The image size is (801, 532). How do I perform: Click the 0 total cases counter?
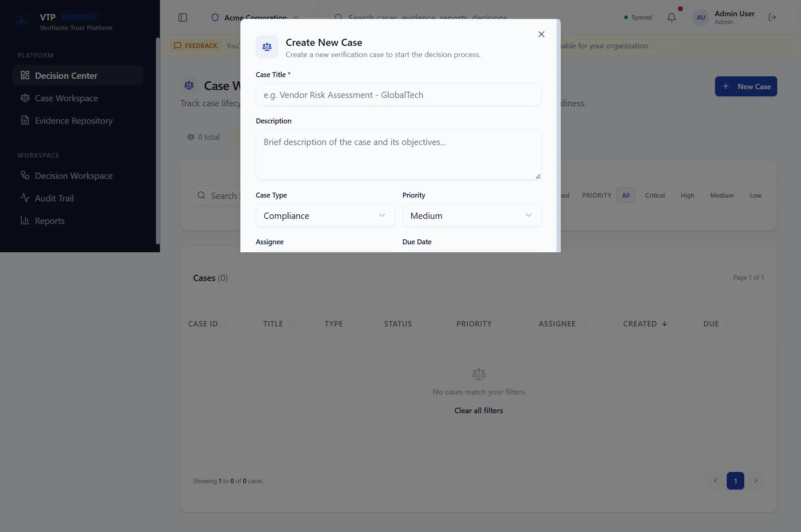click(x=203, y=137)
